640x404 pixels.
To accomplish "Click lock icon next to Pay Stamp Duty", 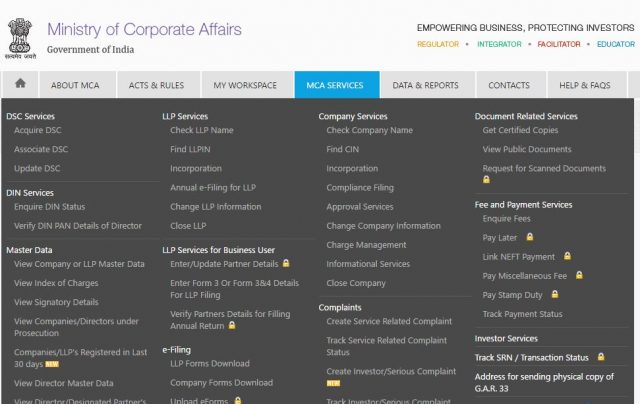I will pyautogui.click(x=555, y=295).
